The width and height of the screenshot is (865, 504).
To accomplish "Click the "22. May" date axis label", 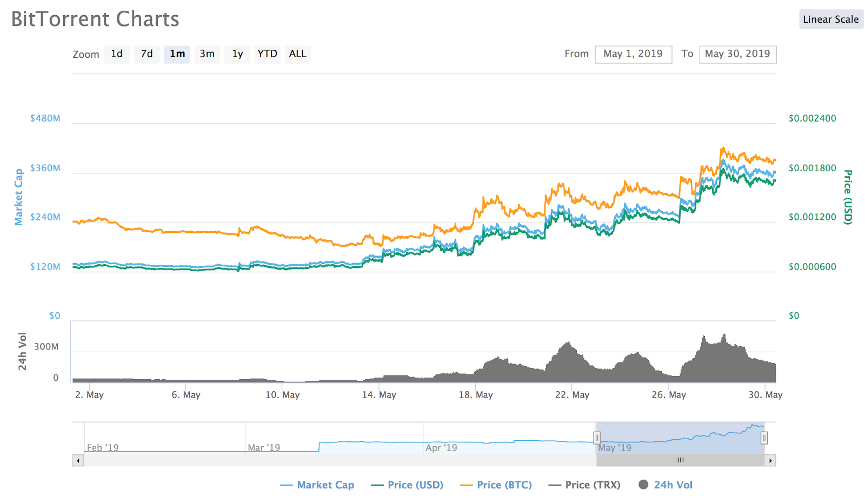I will click(x=573, y=395).
